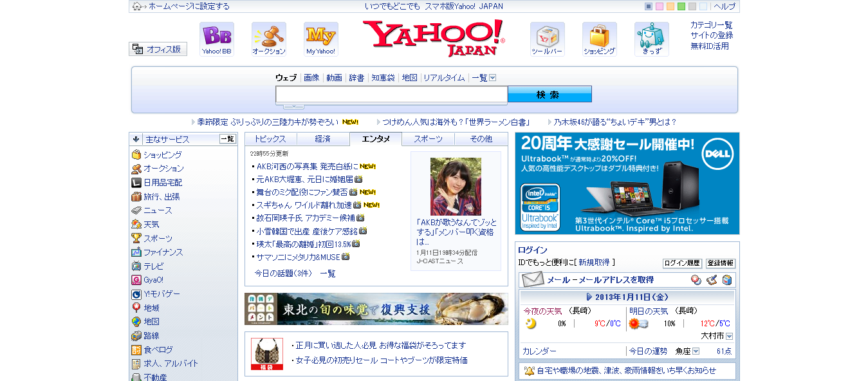The image size is (868, 381).
Task: Click the オフィス版 button
Action: (x=158, y=49)
